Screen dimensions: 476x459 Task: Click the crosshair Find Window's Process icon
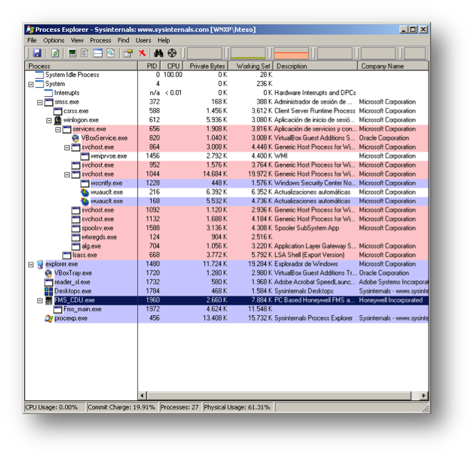click(172, 53)
